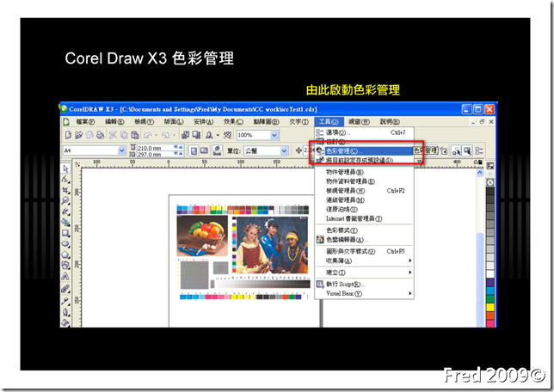This screenshot has width=554, height=392.
Task: Pick the blue swatch in color palette
Action: [x=490, y=291]
